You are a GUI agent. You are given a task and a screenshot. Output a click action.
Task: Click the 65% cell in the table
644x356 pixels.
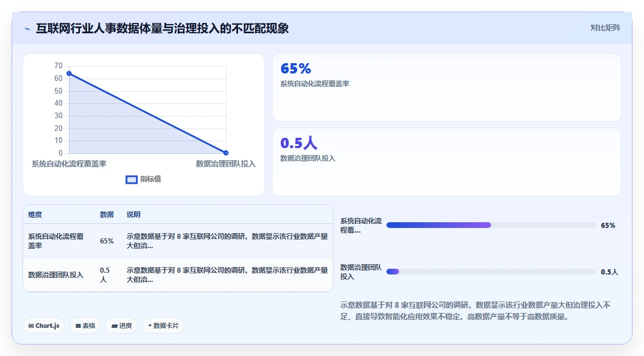pos(107,241)
